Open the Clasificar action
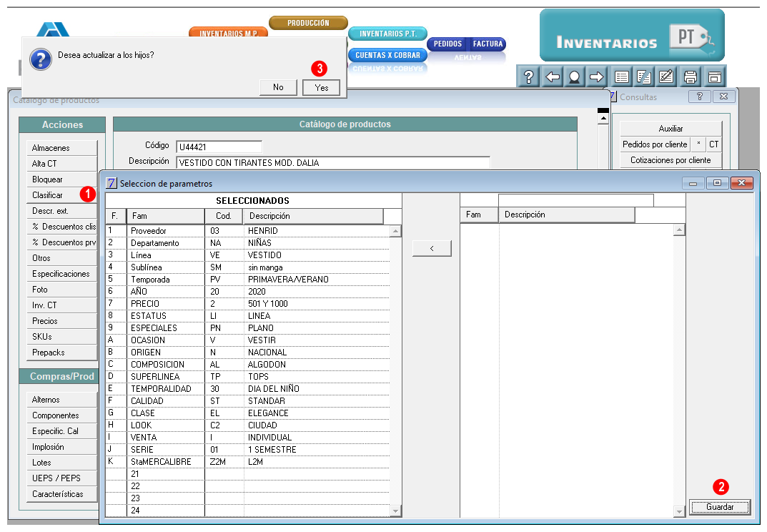767x532 pixels. click(61, 194)
